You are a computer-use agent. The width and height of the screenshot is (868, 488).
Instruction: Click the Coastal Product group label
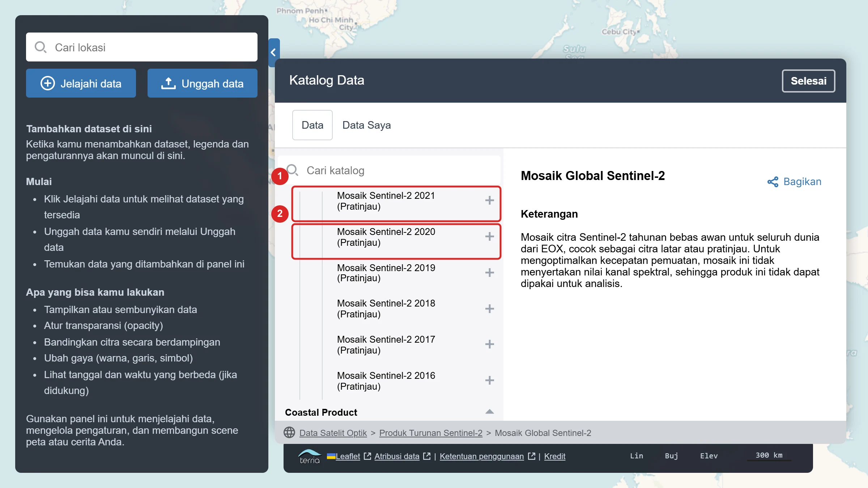coord(321,412)
